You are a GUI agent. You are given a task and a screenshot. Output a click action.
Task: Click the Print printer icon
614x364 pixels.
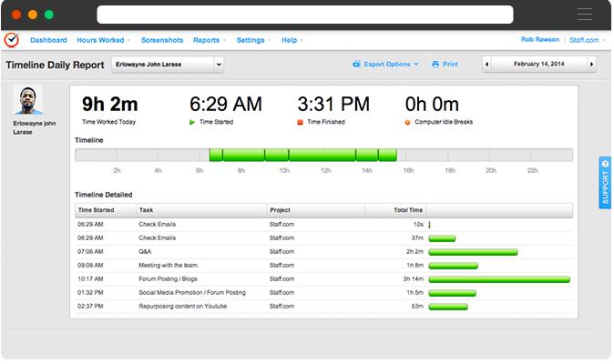pos(435,64)
